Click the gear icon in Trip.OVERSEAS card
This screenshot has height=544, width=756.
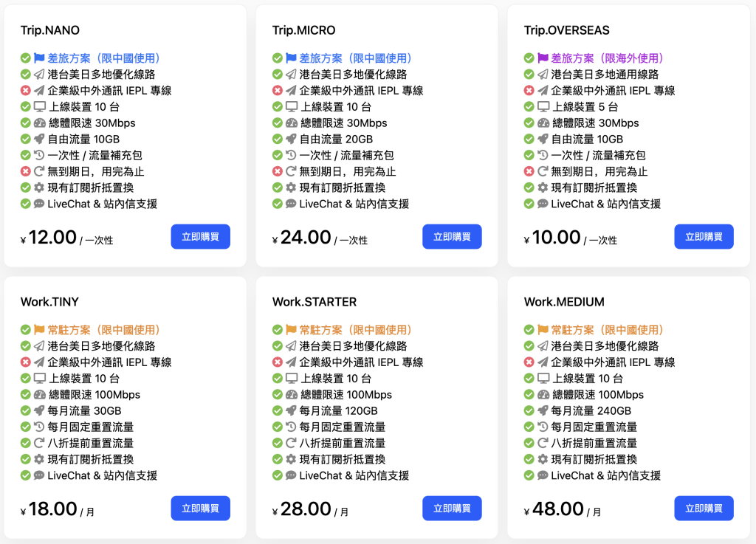(x=543, y=188)
